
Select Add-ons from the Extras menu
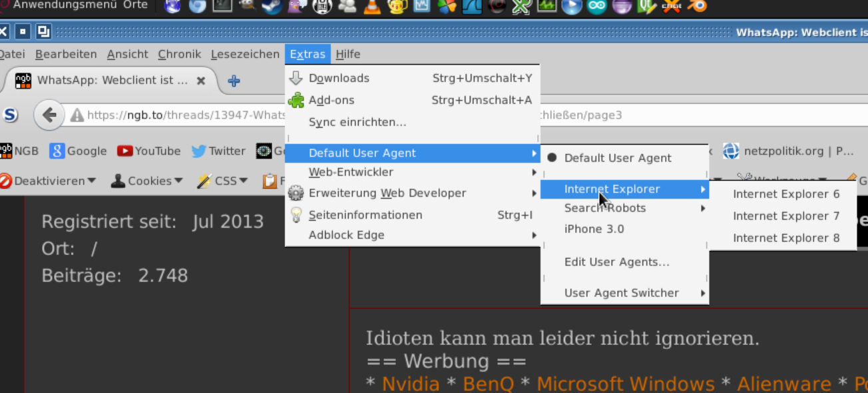point(331,100)
